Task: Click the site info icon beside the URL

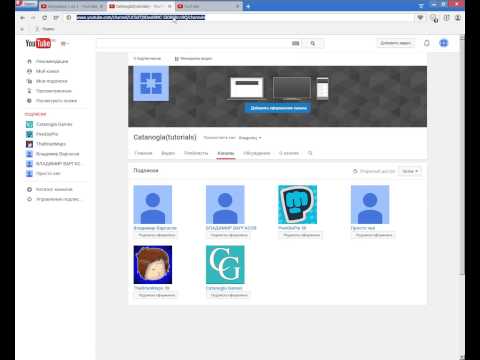Action: click(69, 17)
